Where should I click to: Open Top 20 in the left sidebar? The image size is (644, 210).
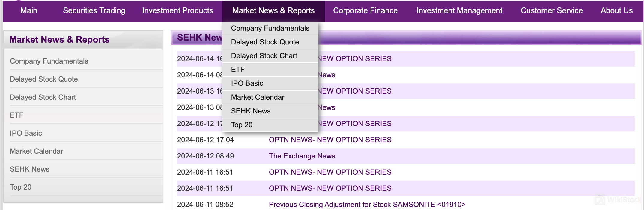20,187
